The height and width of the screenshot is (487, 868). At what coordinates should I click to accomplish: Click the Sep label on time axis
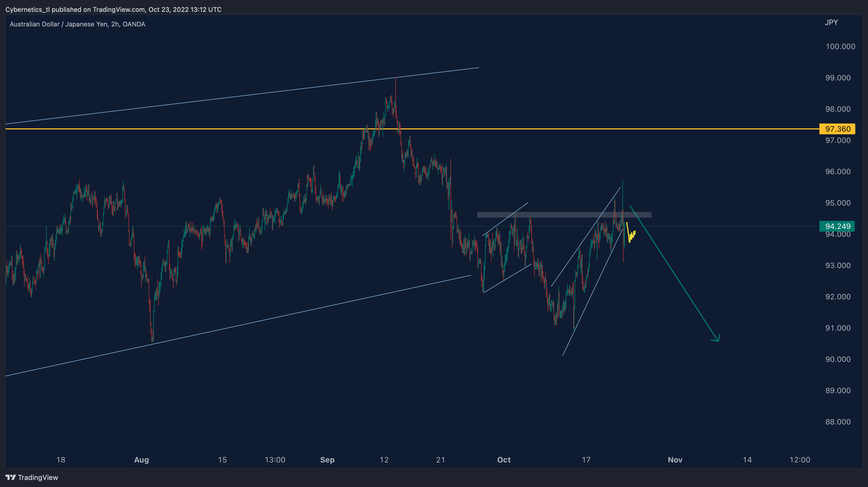[327, 460]
